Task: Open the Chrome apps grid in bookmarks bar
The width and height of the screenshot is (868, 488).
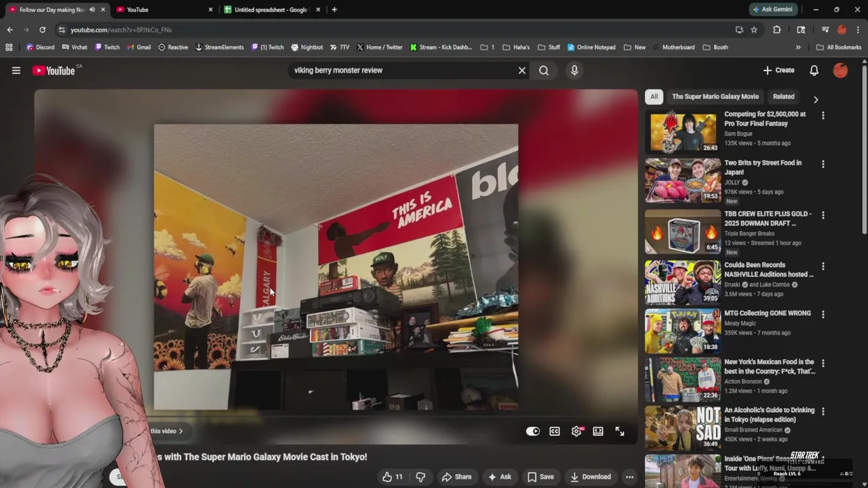Action: coord(9,47)
